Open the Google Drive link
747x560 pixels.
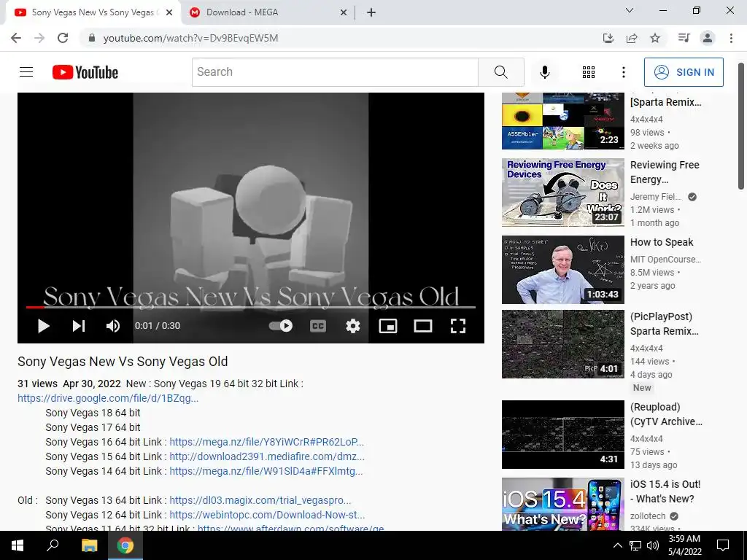click(108, 398)
